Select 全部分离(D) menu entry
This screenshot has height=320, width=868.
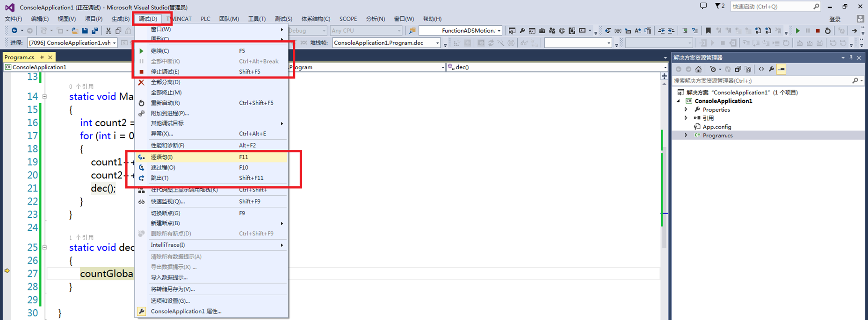coord(211,82)
